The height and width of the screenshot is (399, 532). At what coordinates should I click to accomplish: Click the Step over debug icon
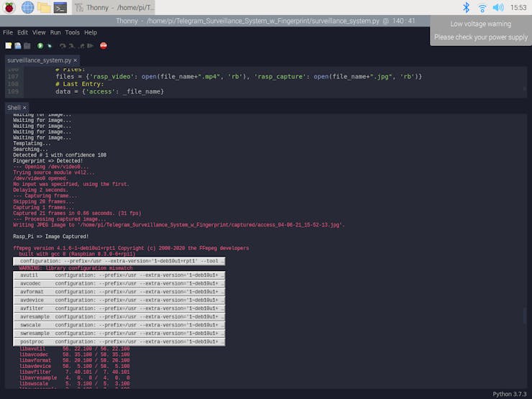coord(63,45)
